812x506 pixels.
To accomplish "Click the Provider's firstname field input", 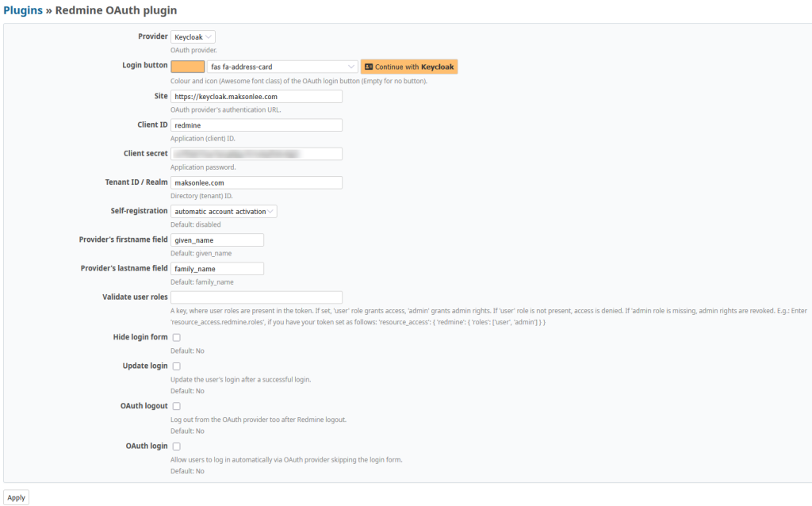I will click(x=217, y=240).
